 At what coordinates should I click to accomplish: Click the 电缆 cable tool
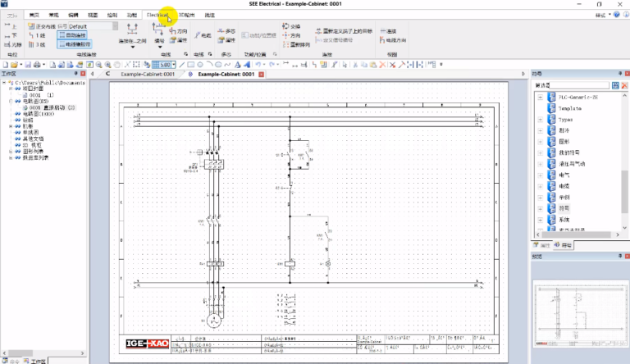203,35
